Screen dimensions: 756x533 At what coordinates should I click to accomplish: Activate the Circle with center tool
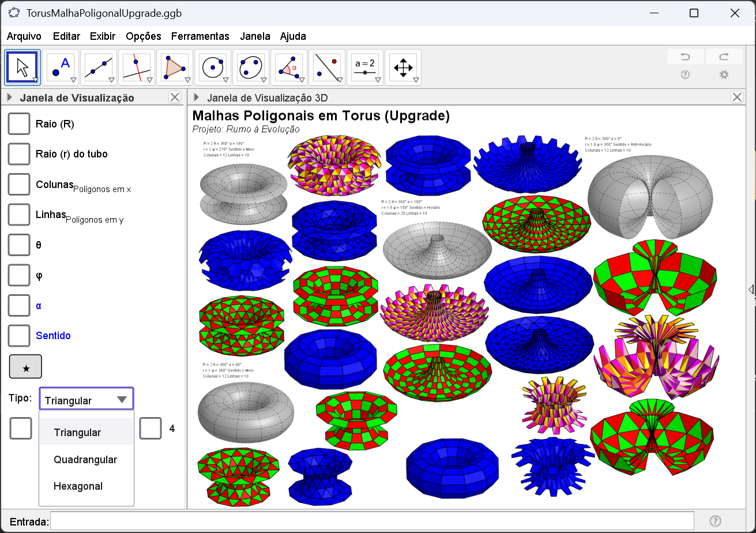coord(213,67)
